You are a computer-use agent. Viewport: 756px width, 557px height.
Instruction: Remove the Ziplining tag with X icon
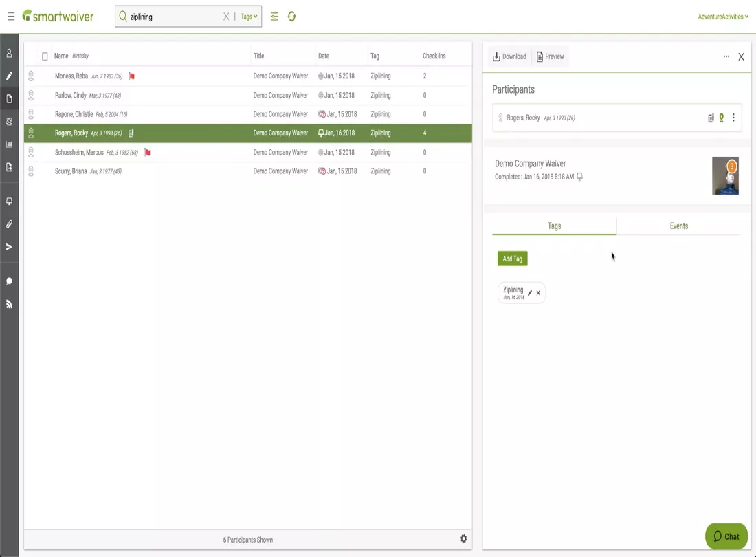point(538,293)
